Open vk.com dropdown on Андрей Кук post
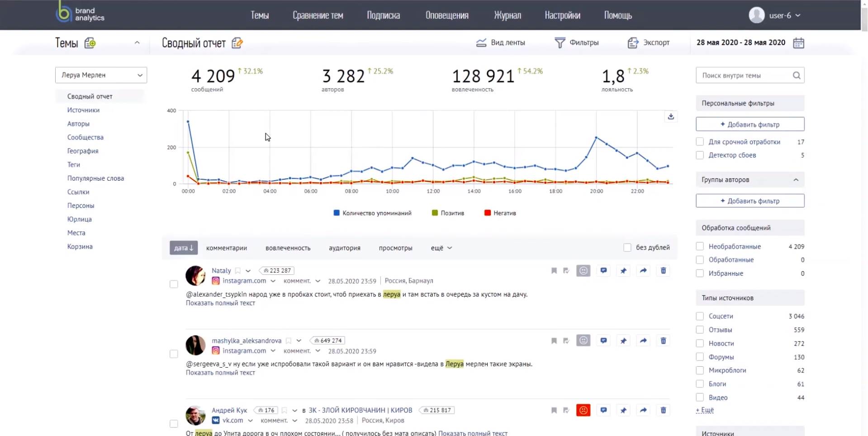 (250, 421)
